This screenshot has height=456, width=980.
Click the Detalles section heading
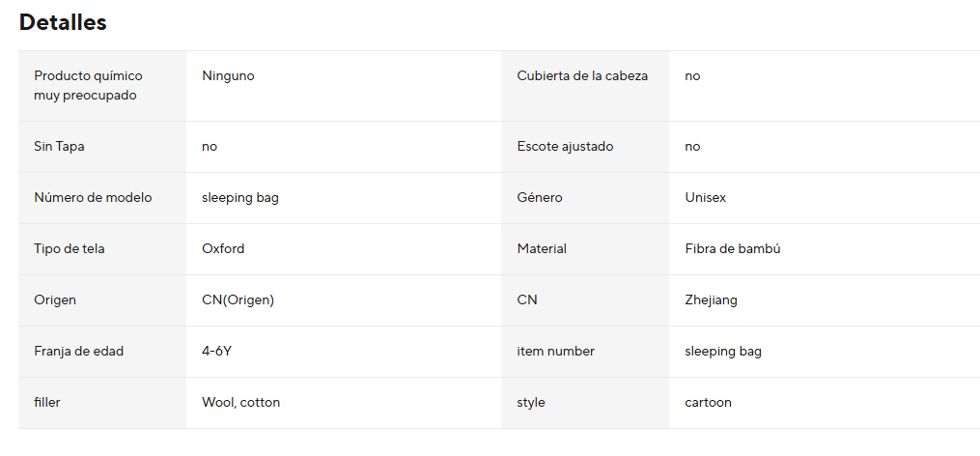point(63,22)
